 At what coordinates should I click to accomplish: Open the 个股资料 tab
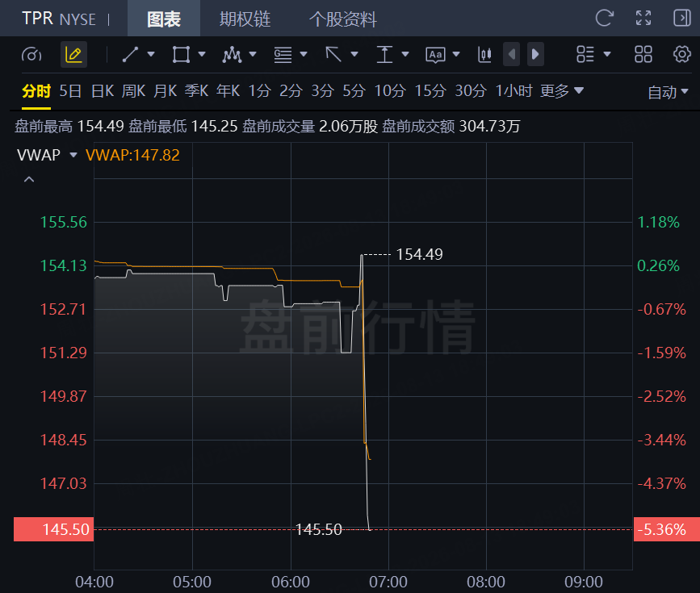coord(343,19)
